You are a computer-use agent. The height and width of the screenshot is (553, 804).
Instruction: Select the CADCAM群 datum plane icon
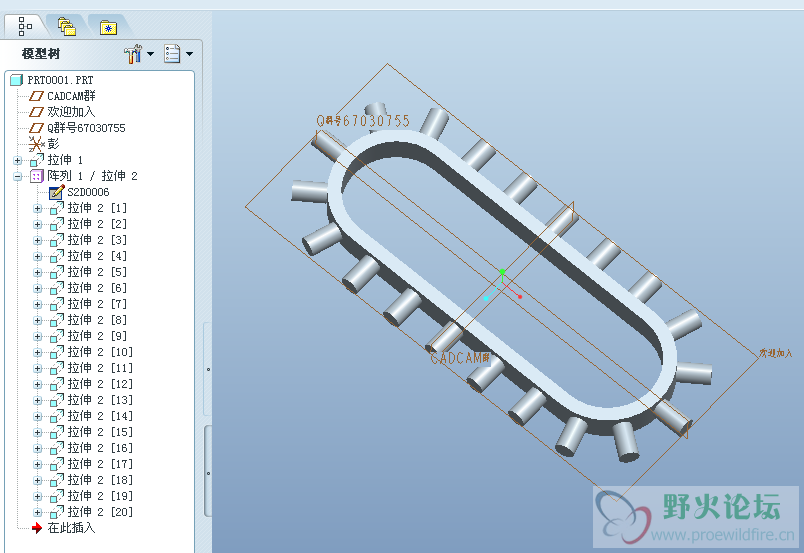(37, 96)
